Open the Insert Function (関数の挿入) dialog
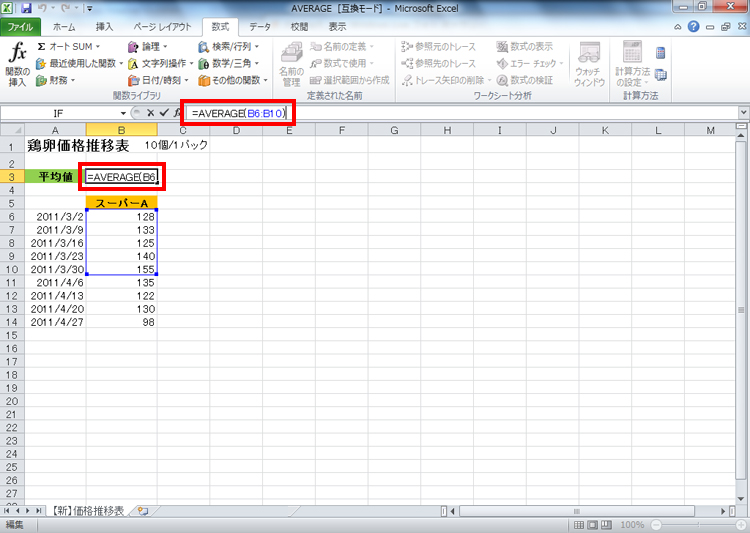 tap(18, 65)
